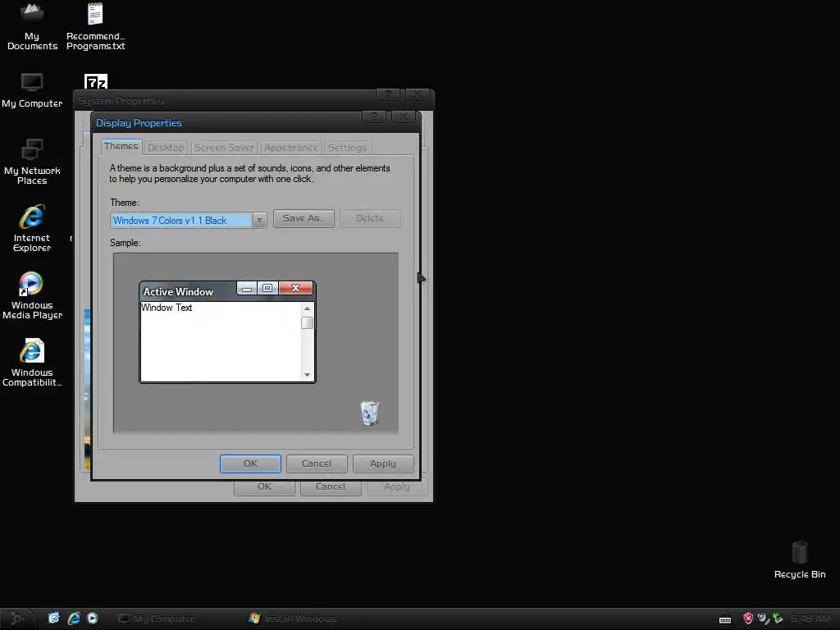Switch to the Desktop tab

(x=166, y=148)
